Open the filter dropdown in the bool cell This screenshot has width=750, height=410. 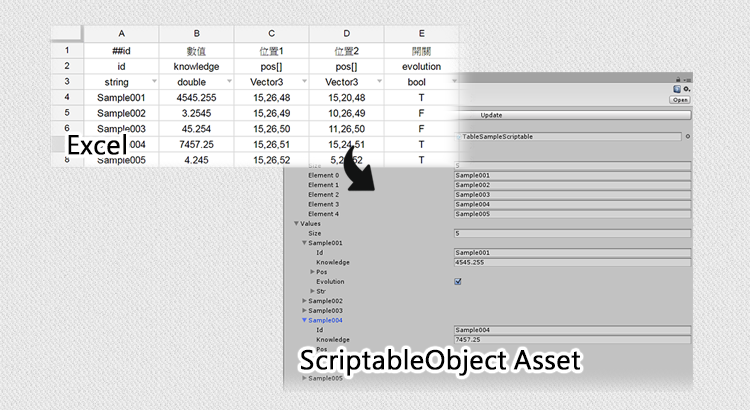tap(454, 81)
